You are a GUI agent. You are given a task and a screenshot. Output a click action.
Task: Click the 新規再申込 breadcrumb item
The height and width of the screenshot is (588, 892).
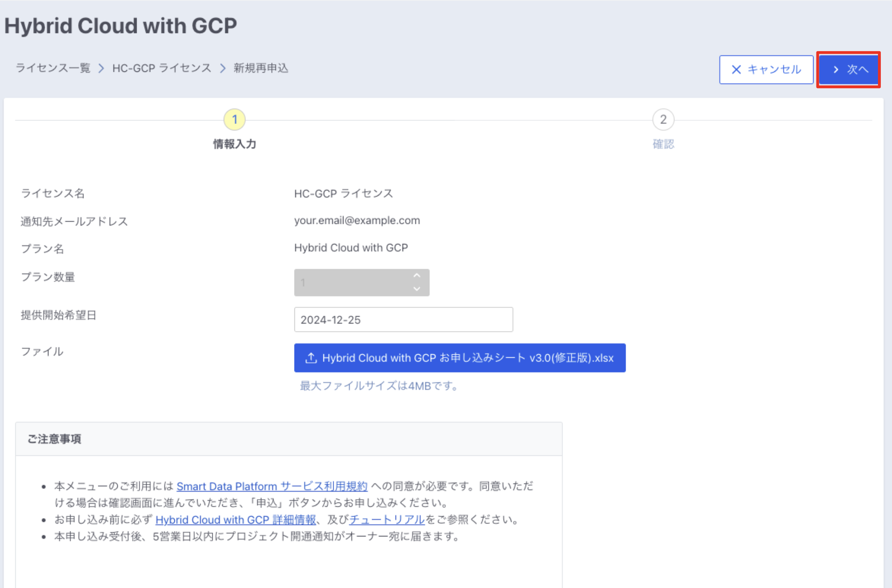[261, 68]
